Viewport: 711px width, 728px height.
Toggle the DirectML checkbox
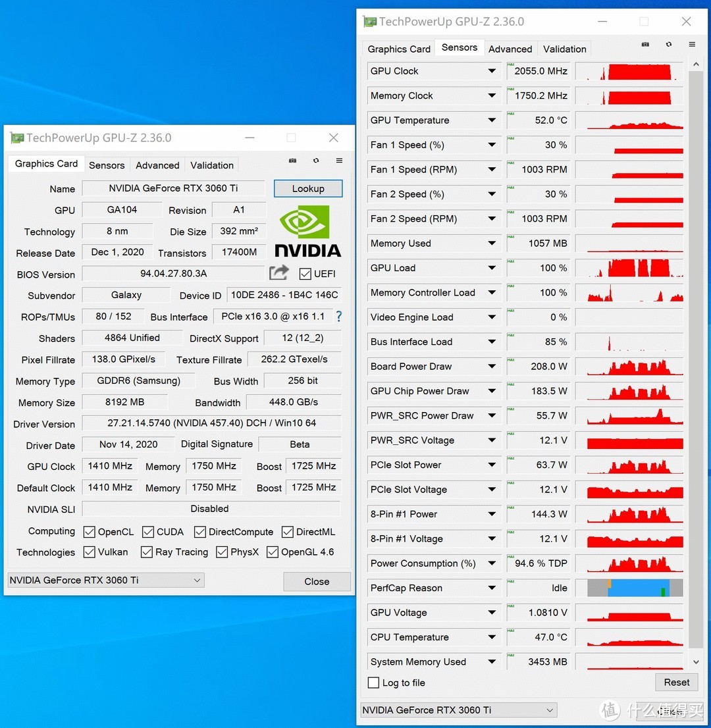288,532
